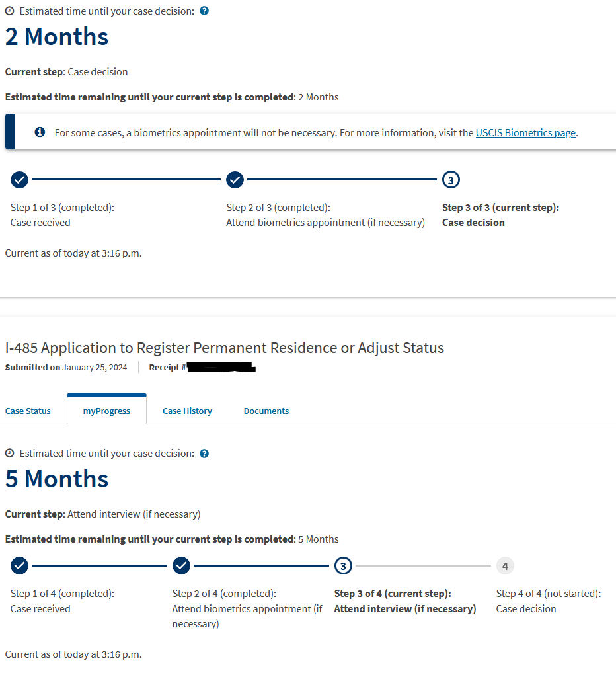Select the Step 2 of 3 completed checkmark
Screen dimensions: 616x673
click(235, 180)
